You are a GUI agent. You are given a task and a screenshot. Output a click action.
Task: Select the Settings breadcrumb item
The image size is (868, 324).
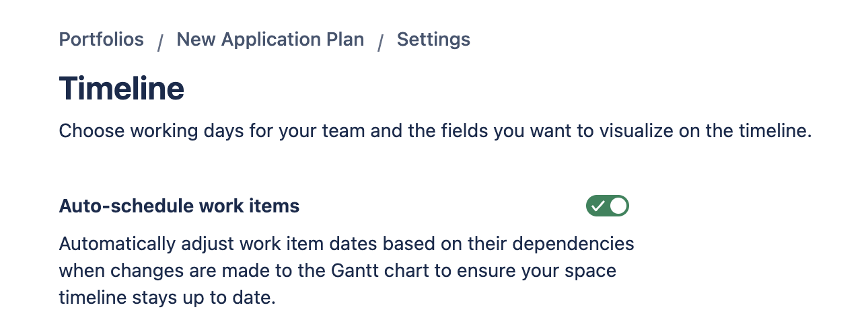coord(433,40)
